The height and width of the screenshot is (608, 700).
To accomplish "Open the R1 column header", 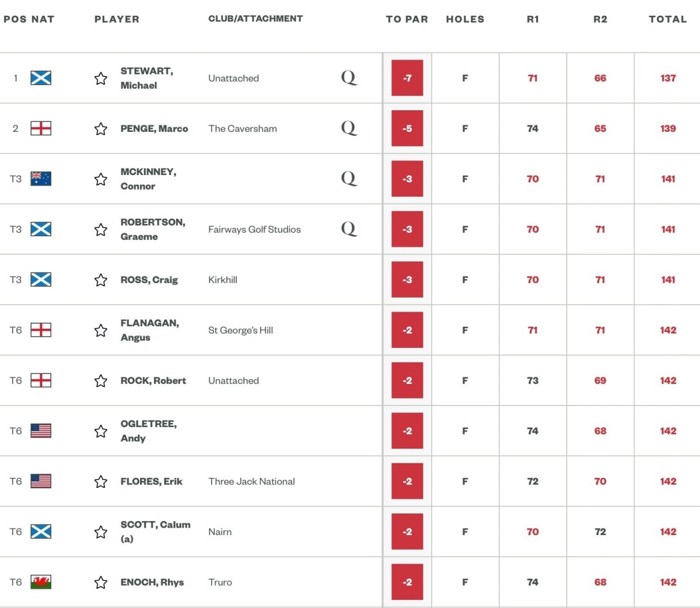I will point(532,19).
